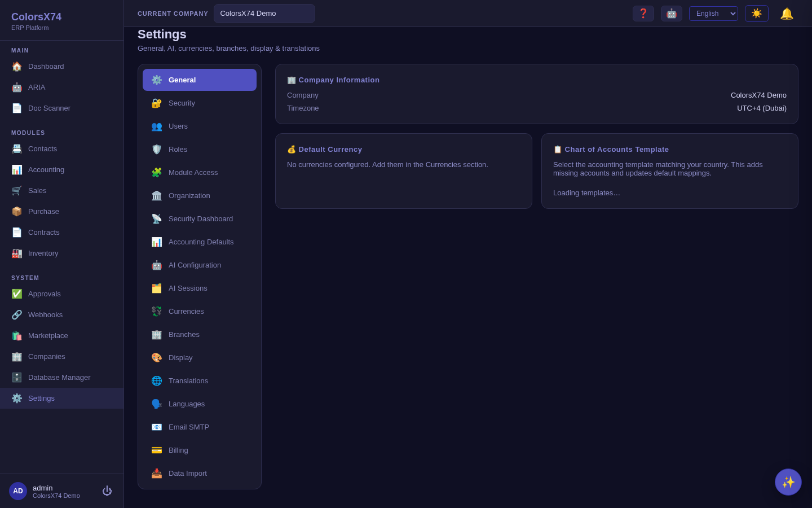The width and height of the screenshot is (812, 508).
Task: Open Doc Scanner page
Action: (x=62, y=108)
